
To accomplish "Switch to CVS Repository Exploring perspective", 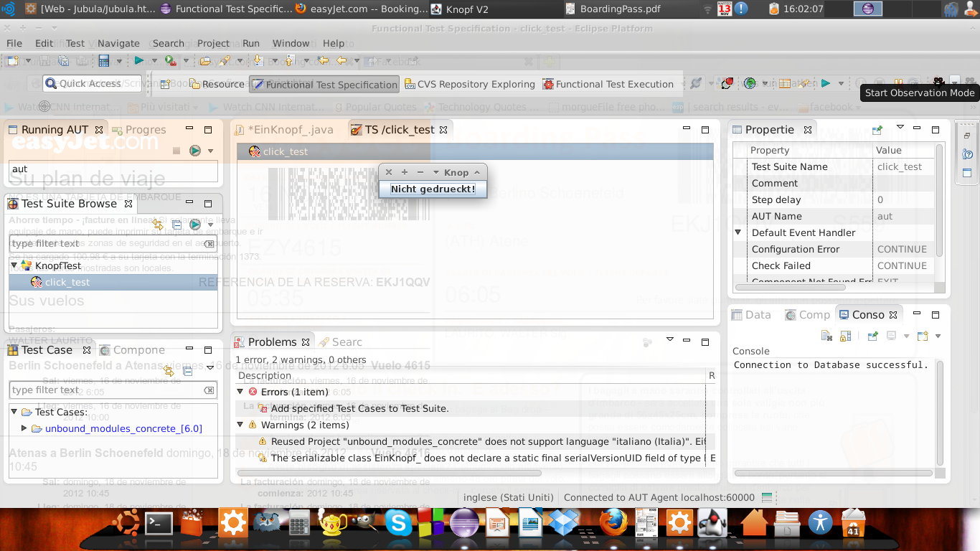I will coord(469,84).
